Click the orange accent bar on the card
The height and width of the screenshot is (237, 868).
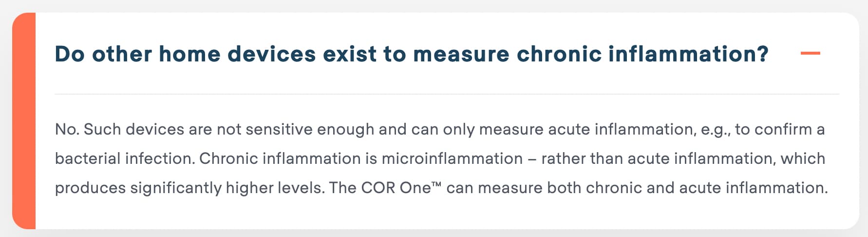24,121
